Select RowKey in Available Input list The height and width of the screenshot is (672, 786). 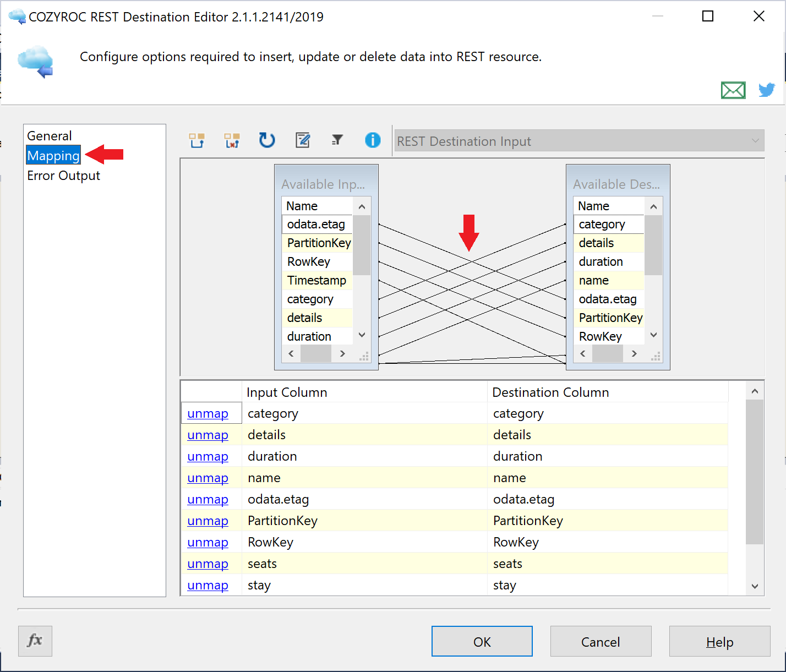click(x=317, y=261)
